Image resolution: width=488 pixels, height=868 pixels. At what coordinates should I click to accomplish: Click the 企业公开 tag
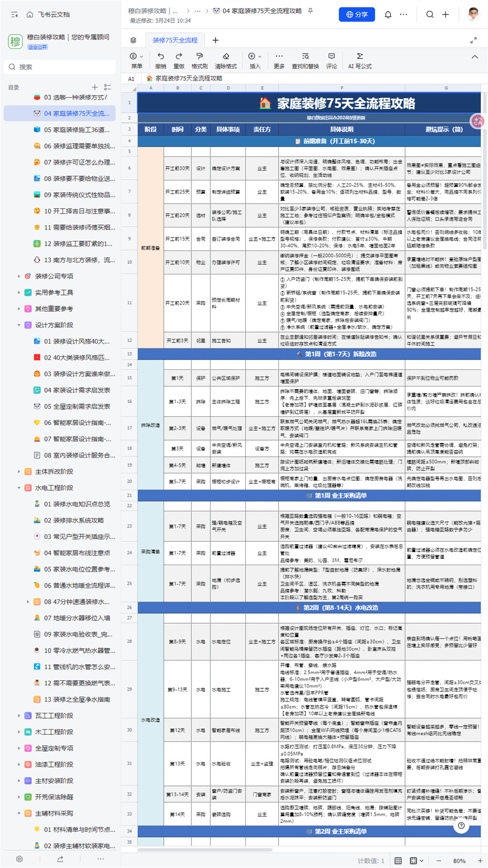[x=38, y=47]
